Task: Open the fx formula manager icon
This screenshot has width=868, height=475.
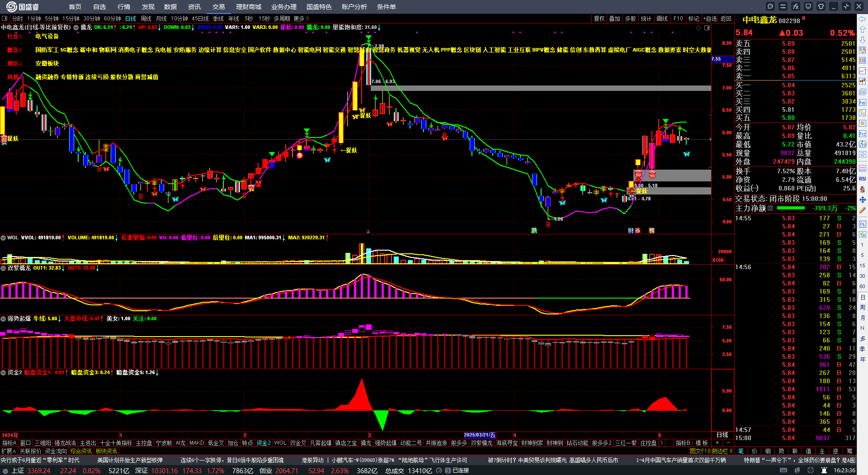Action: point(796,6)
